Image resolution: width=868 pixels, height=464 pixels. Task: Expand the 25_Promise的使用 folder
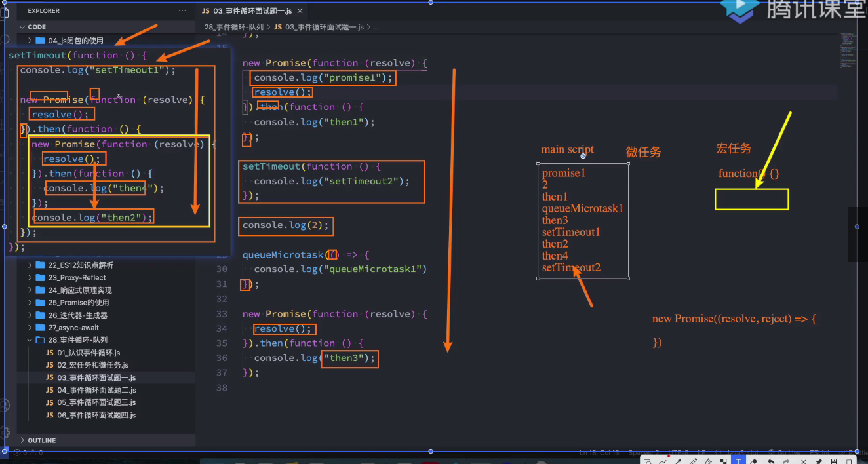tap(78, 303)
